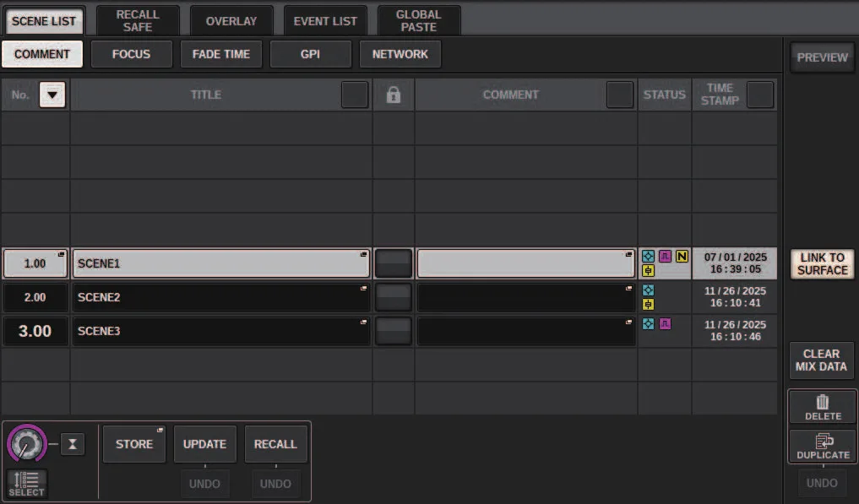Click UNDO under the UPDATE button
This screenshot has width=859, height=504.
205,484
